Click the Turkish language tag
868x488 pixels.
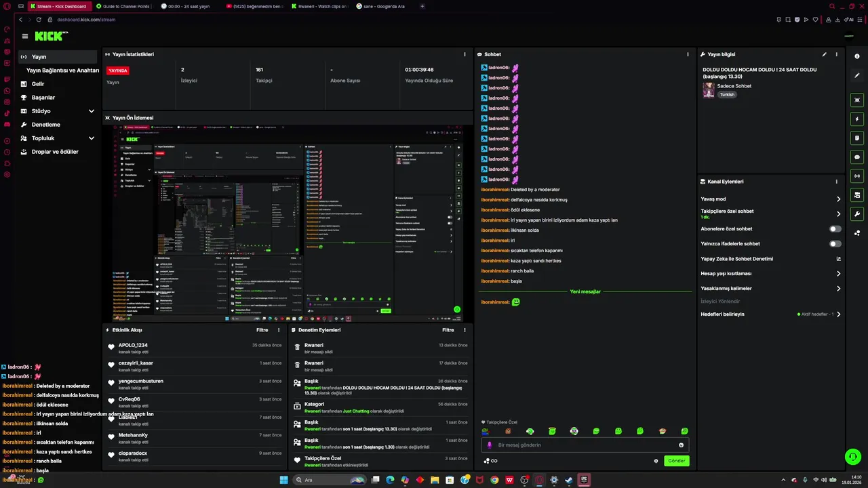(727, 95)
